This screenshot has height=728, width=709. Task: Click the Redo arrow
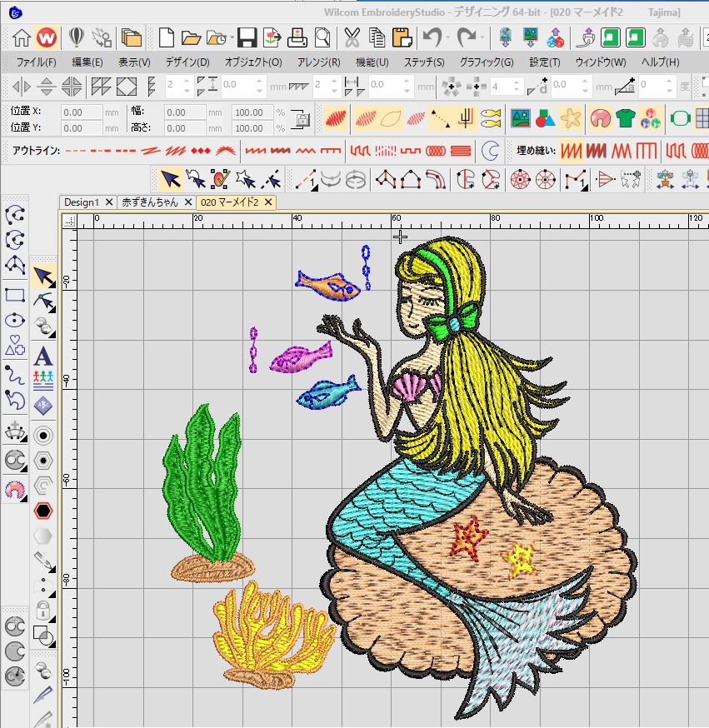click(x=467, y=37)
